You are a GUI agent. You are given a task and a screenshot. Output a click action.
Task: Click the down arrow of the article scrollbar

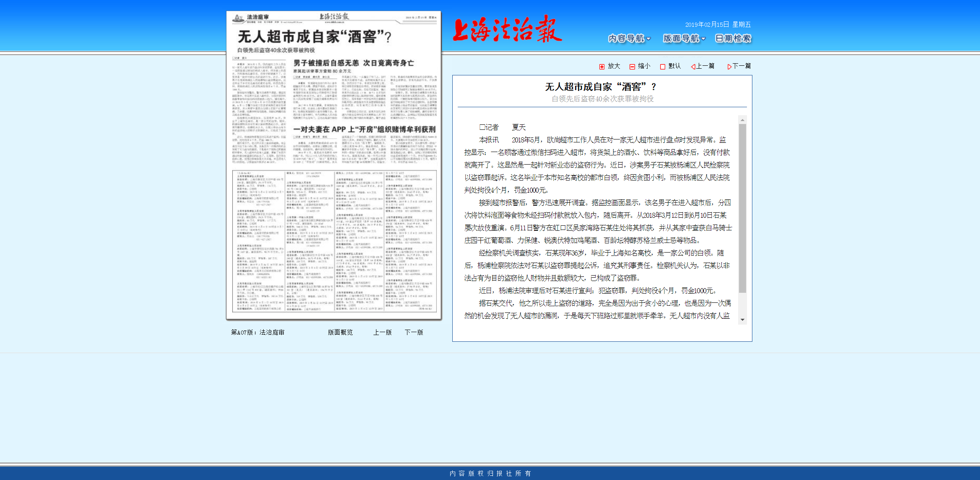coord(743,320)
